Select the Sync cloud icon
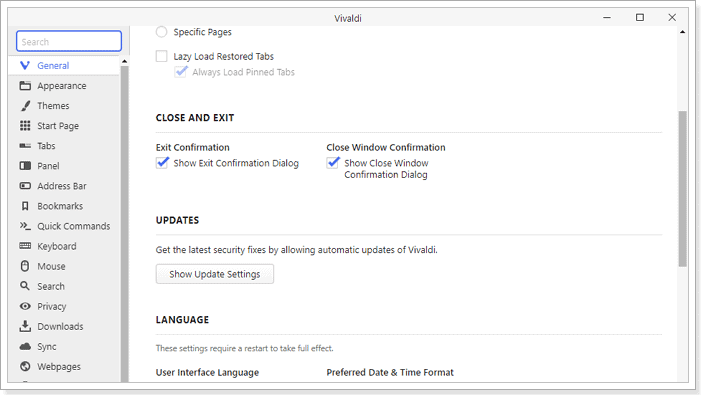Screen dimensions: 701x395 25,346
